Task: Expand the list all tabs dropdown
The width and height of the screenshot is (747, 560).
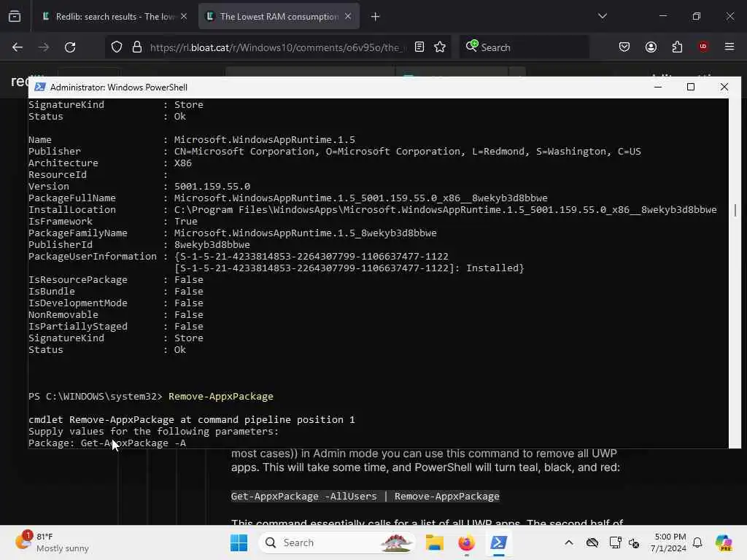Action: point(602,16)
